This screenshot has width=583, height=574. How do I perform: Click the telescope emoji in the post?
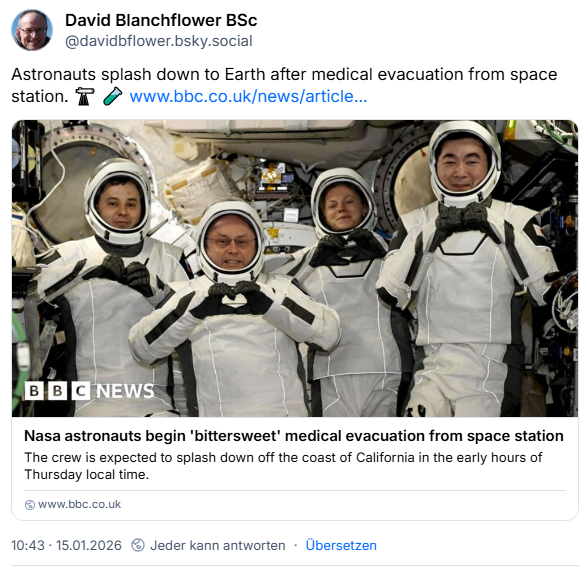[85, 96]
